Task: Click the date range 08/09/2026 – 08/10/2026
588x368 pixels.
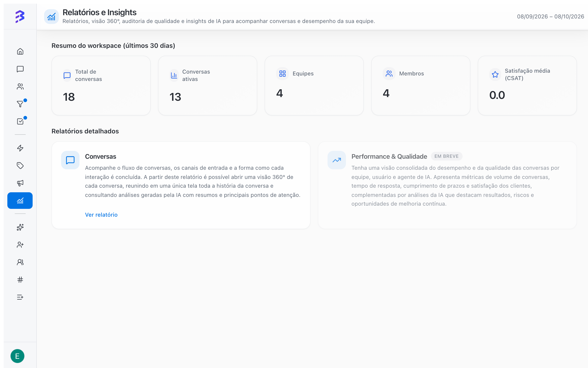Action: pyautogui.click(x=550, y=17)
